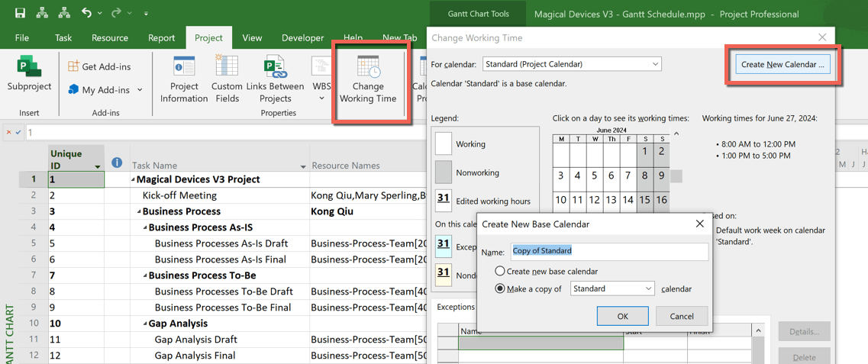Collapse the Gap Analysis group
Screen dimensions: 868x364
pos(145,324)
